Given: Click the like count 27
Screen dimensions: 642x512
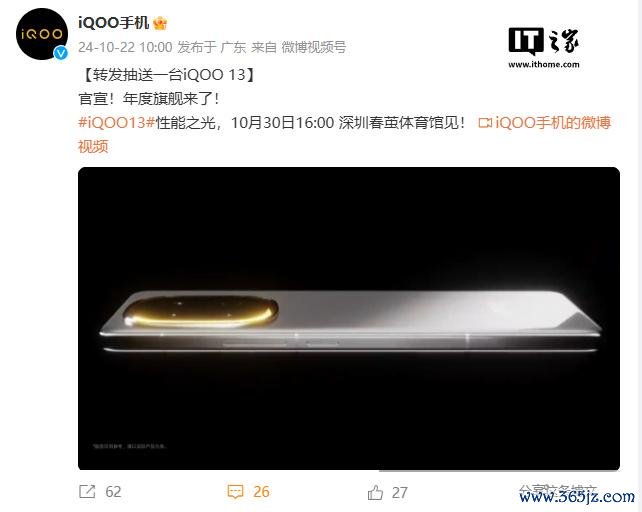Looking at the screenshot, I should [x=400, y=492].
